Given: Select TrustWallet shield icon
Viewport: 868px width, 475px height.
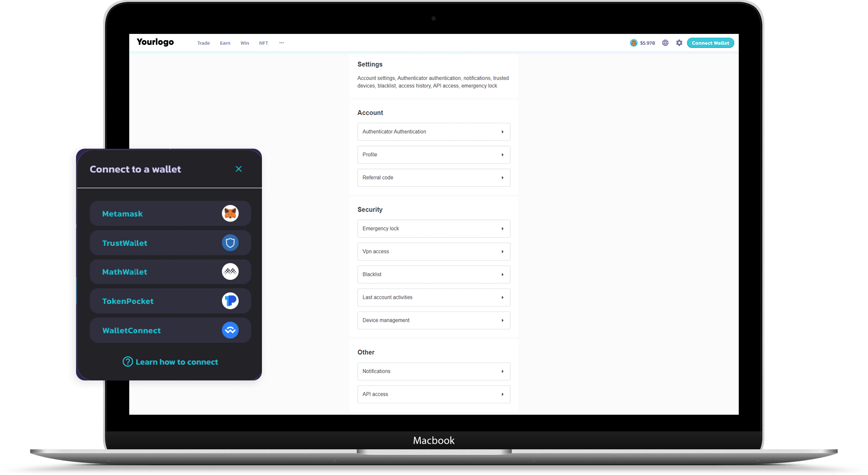Looking at the screenshot, I should (x=230, y=242).
